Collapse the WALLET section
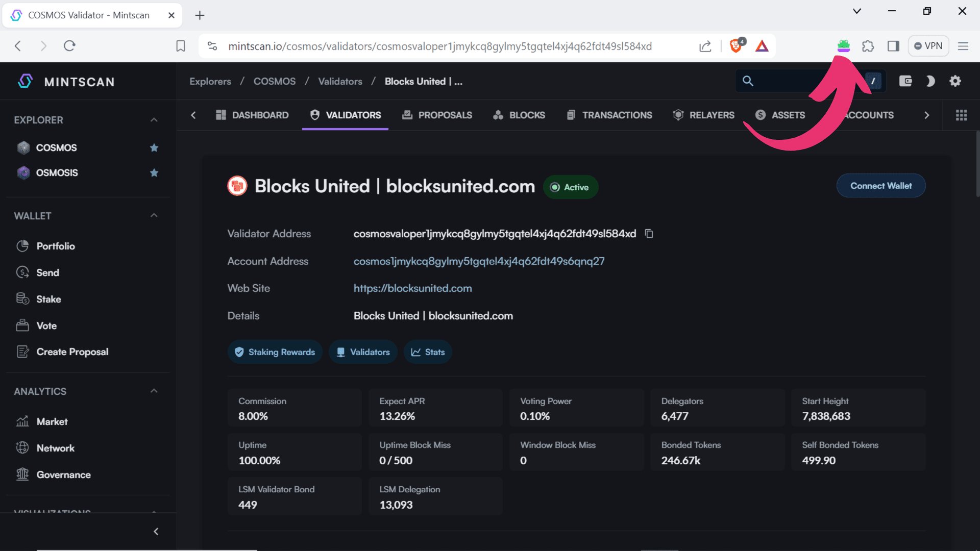The image size is (980, 551). [154, 216]
